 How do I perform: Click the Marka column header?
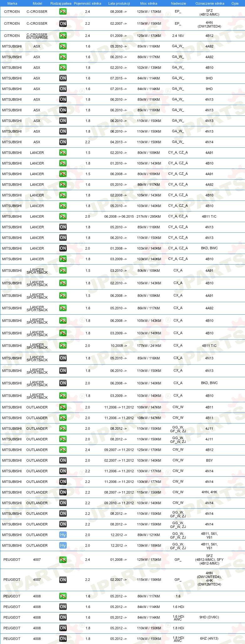12,3
